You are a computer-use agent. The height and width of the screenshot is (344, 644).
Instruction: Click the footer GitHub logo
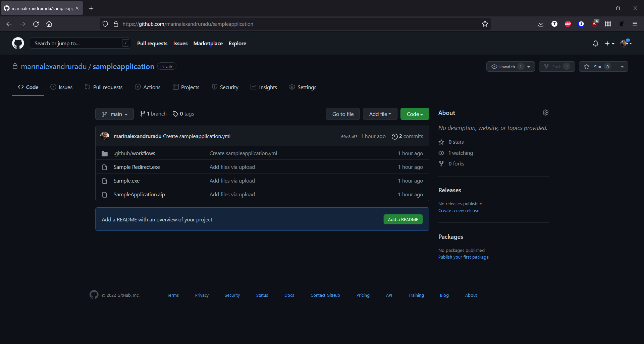pos(94,294)
